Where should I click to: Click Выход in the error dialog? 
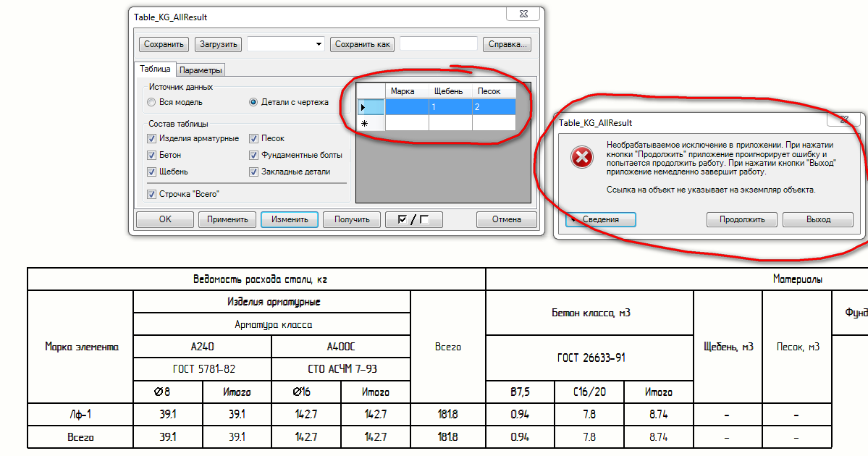(x=818, y=220)
